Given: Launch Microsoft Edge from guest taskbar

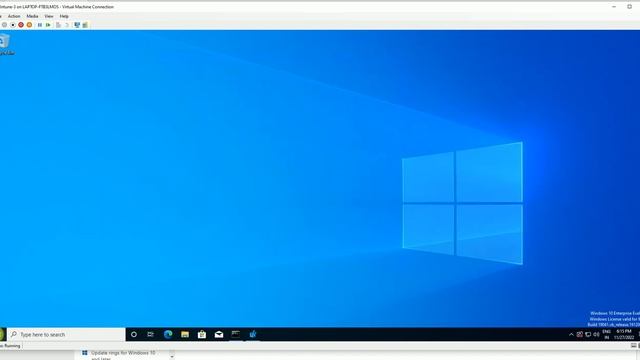Looking at the screenshot, I should click(168, 334).
